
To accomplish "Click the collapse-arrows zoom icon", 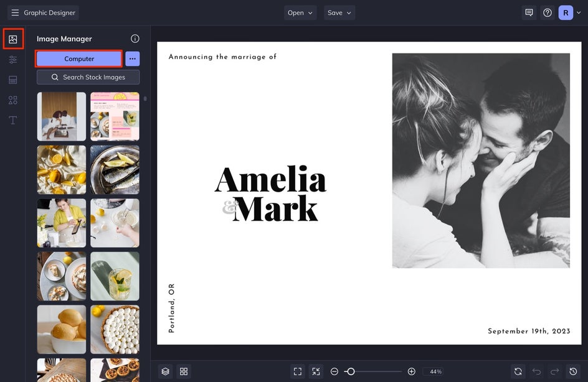I will click(x=316, y=371).
